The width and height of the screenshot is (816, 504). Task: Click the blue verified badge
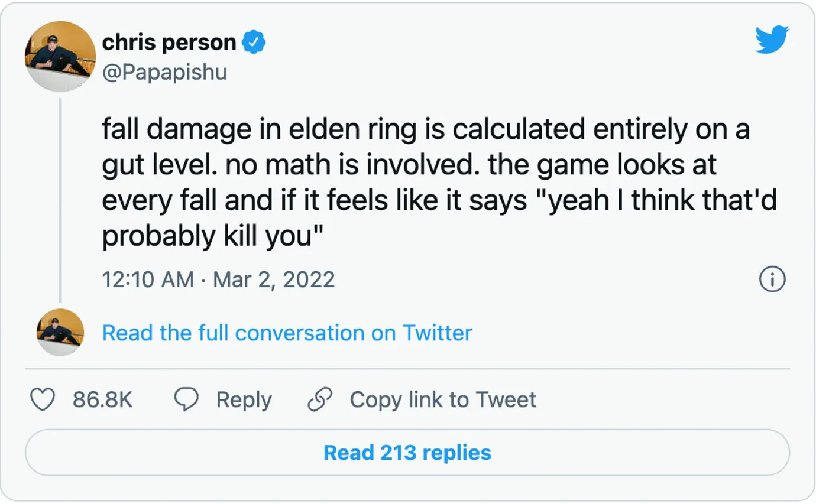point(254,43)
